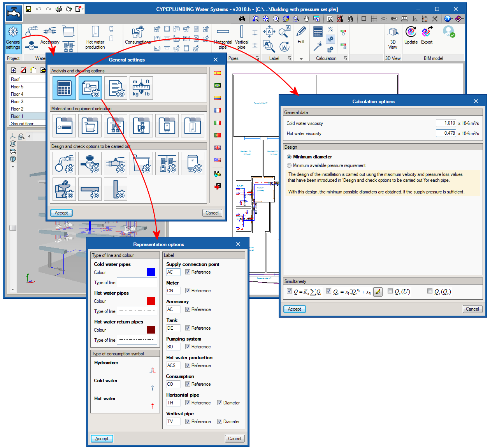Edit the Tank label reference field

[x=173, y=328]
